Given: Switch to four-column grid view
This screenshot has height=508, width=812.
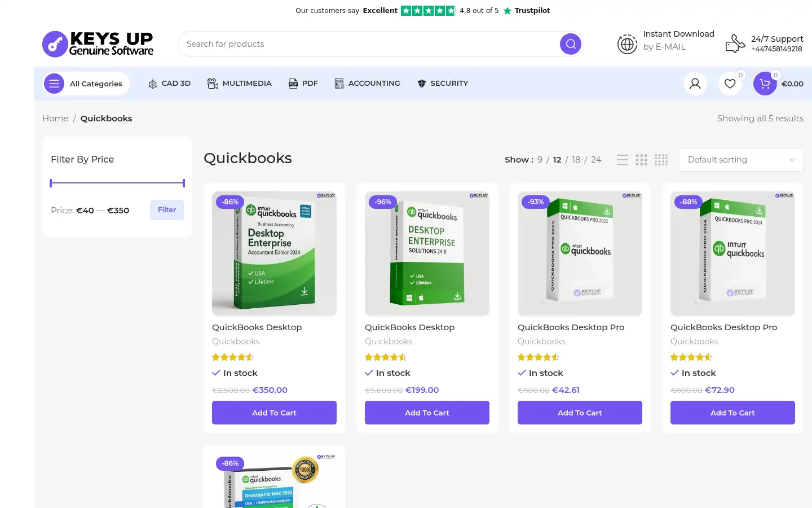Looking at the screenshot, I should (661, 160).
